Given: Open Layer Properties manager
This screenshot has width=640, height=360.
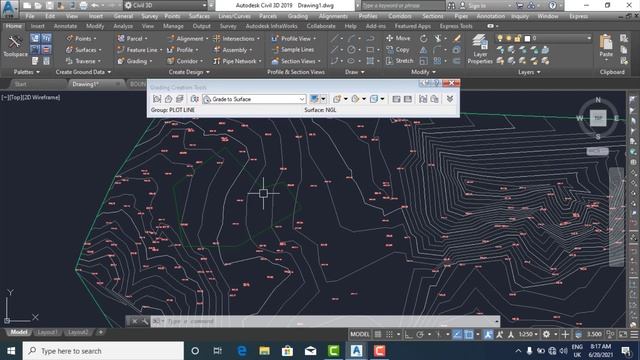Looking at the screenshot, I should tap(480, 49).
